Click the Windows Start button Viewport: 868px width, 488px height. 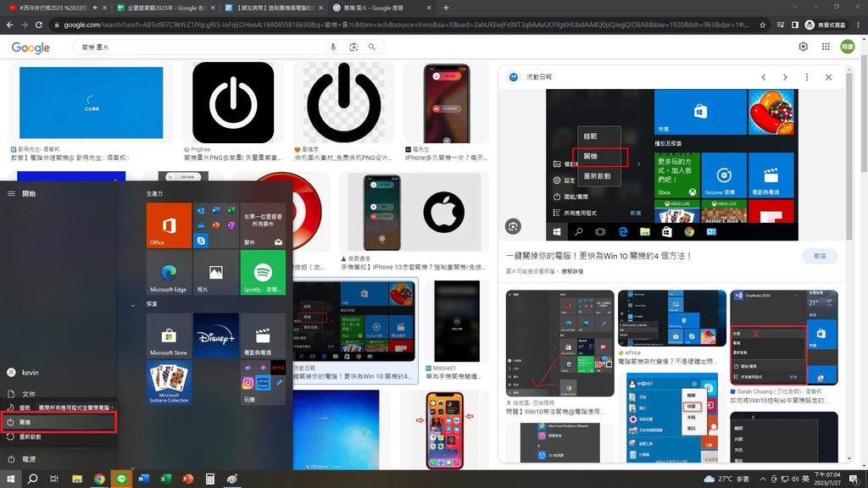point(10,479)
